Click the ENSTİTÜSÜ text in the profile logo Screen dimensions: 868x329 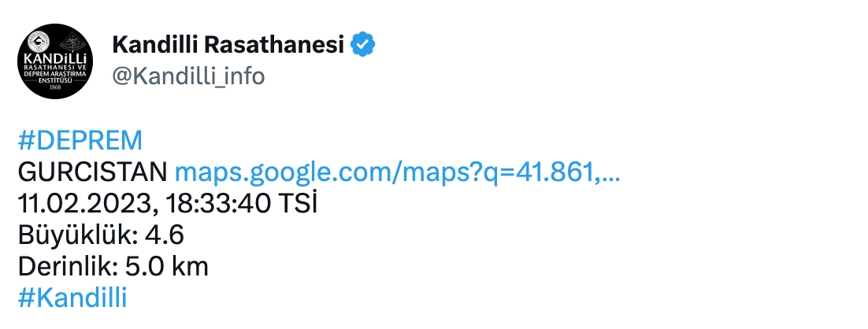(55, 80)
